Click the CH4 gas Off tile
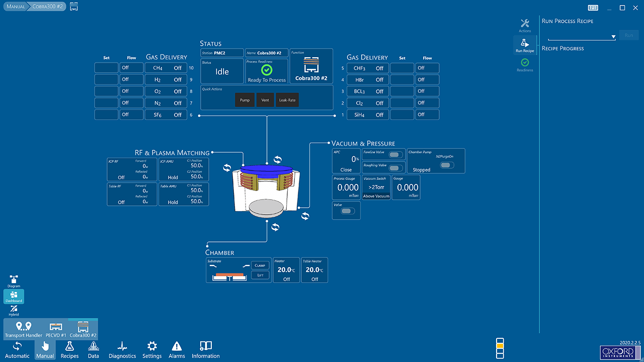 pyautogui.click(x=166, y=68)
